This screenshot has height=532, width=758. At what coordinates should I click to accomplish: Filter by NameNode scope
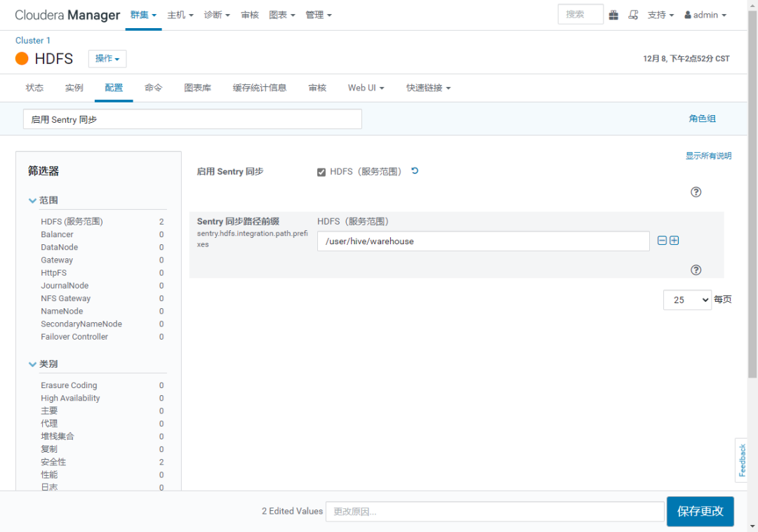[102, 311]
